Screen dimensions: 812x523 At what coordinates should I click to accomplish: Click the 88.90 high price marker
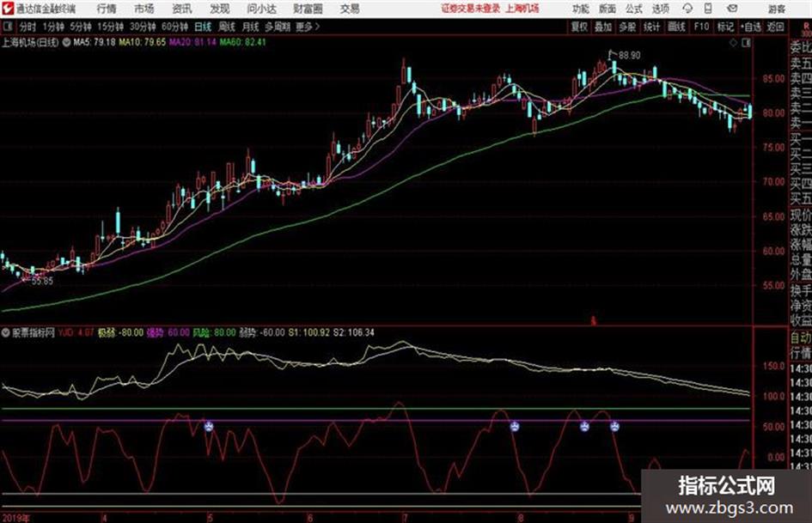tap(629, 55)
